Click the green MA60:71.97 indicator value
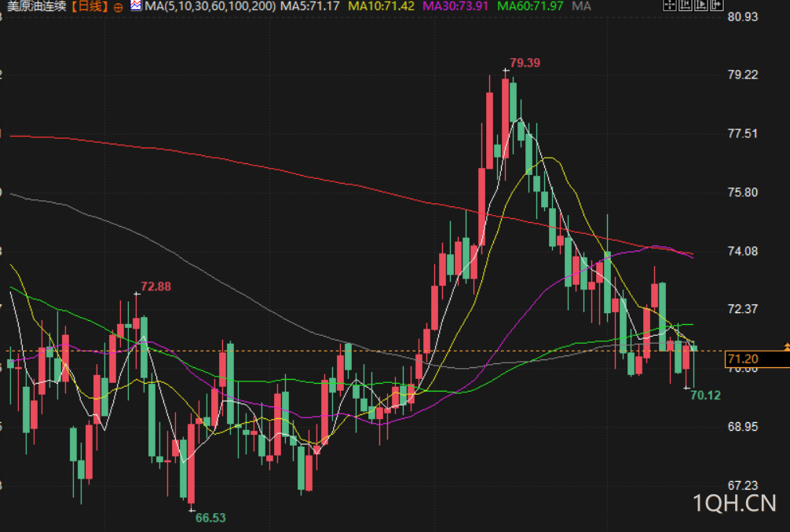Viewport: 790px width, 532px height. tap(530, 6)
